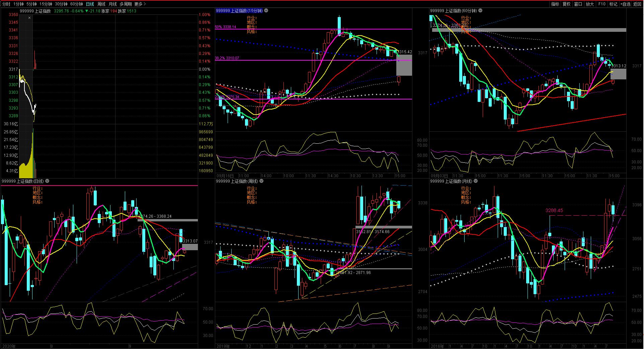Click the 3374.26 - 3368.24 gap label on daily chart
644x349 pixels.
(x=155, y=216)
